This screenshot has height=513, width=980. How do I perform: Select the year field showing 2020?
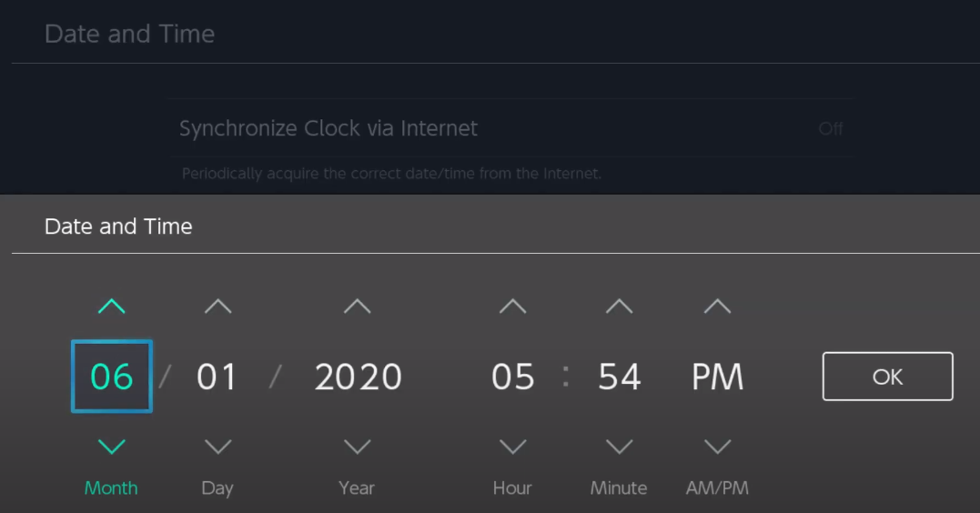coord(358,377)
